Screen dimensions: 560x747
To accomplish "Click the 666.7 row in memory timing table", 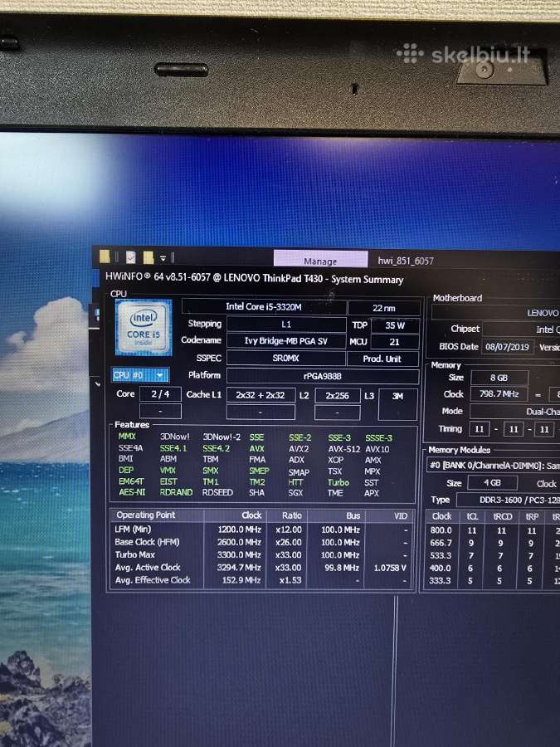I will tap(492, 543).
